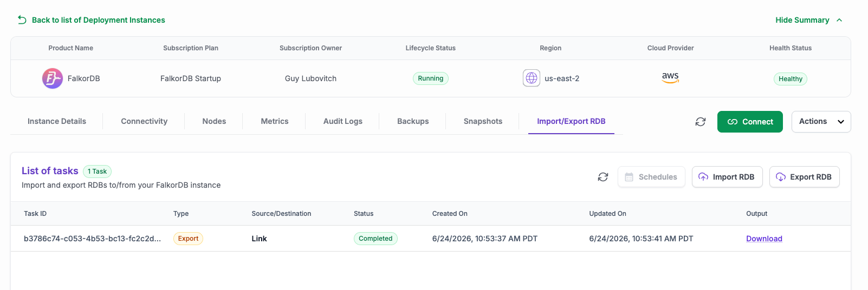The height and width of the screenshot is (290, 868).
Task: Click the List of tasks heading
Action: click(50, 171)
